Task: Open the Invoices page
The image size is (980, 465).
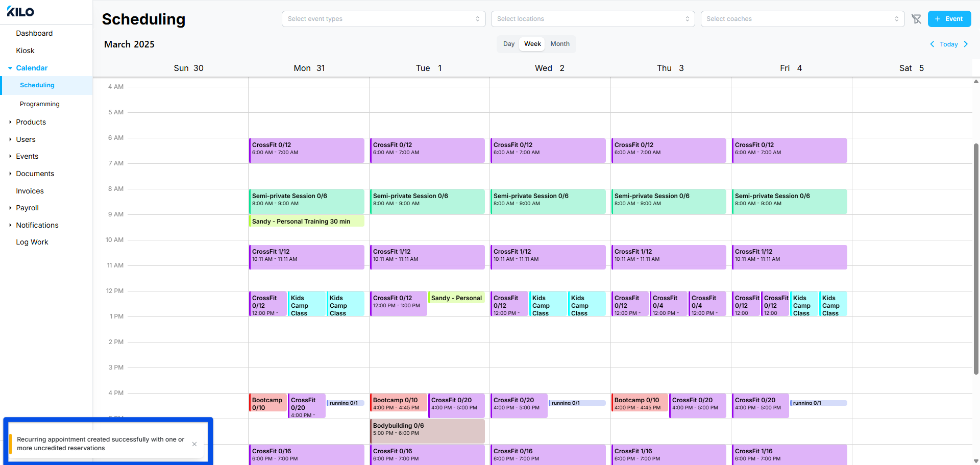Action: pos(30,191)
